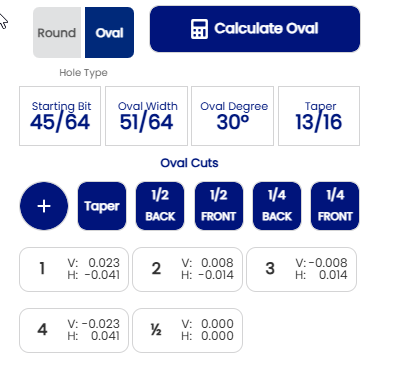Open the Oval Degree 30° selector

click(x=232, y=116)
